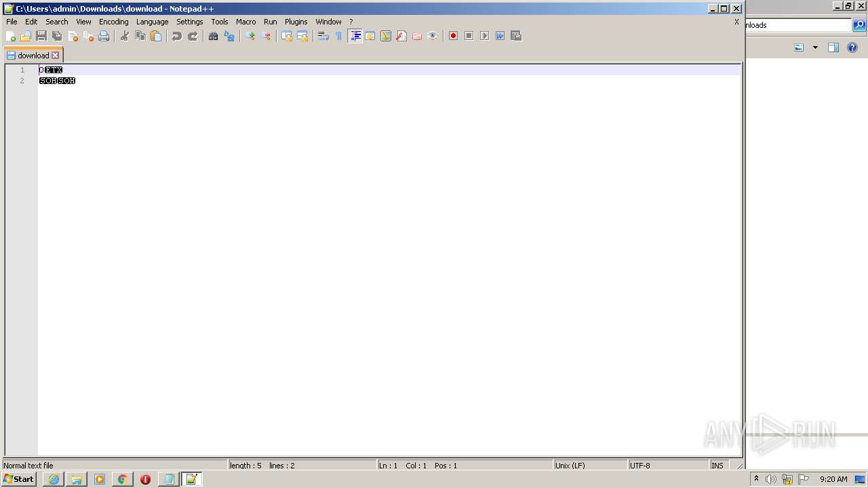This screenshot has width=868, height=488.
Task: Toggle the indent guide icon
Action: click(x=355, y=36)
